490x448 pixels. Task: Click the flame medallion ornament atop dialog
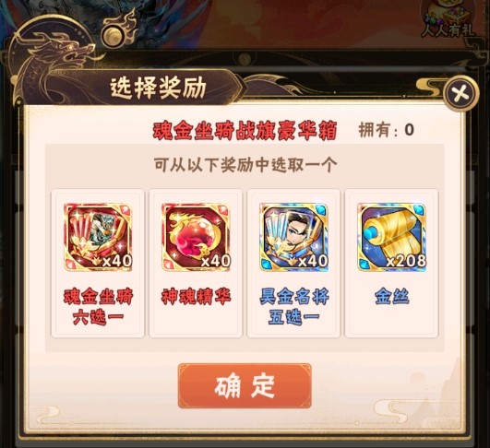click(x=118, y=30)
